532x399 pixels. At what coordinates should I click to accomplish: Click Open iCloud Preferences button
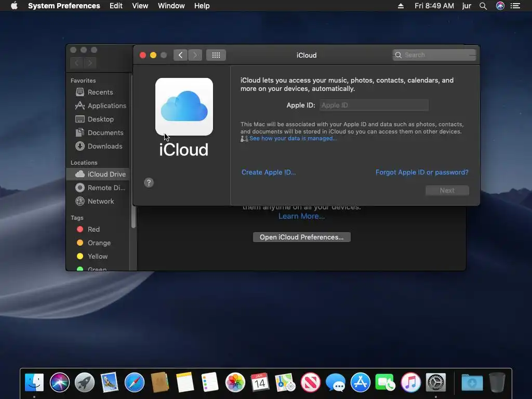tap(302, 237)
